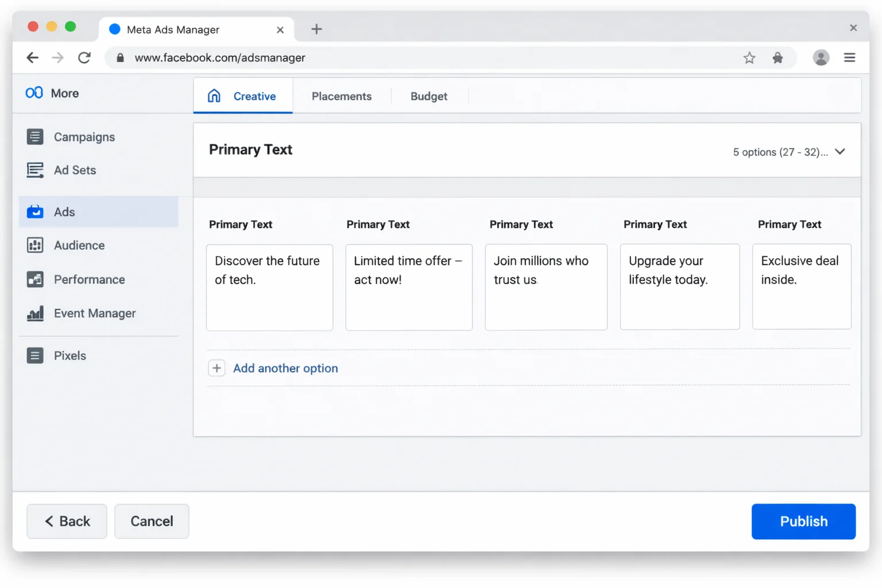Viewport: 882px width, 588px height.
Task: Expand the Primary Text options chevron
Action: [840, 152]
